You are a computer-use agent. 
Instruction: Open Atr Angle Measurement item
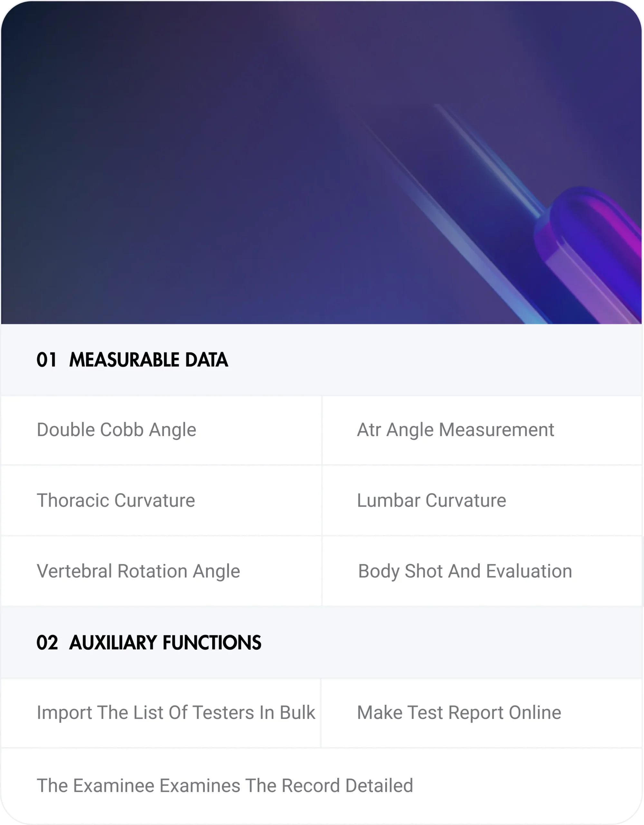coord(455,430)
